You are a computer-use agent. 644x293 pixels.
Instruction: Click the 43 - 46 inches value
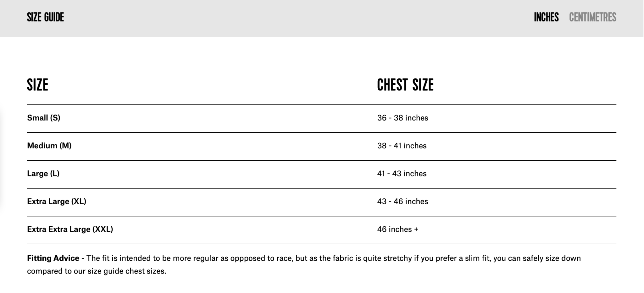pos(402,202)
